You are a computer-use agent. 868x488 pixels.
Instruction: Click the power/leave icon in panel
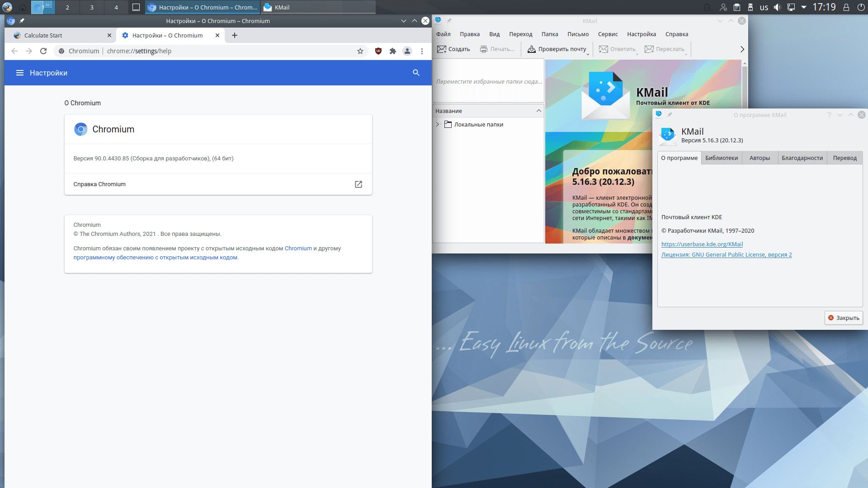click(861, 7)
